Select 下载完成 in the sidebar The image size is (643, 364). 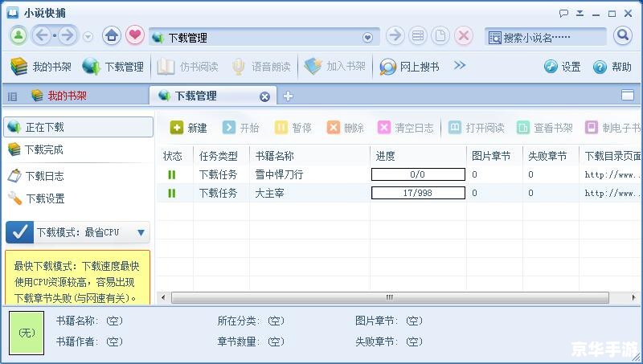point(43,149)
